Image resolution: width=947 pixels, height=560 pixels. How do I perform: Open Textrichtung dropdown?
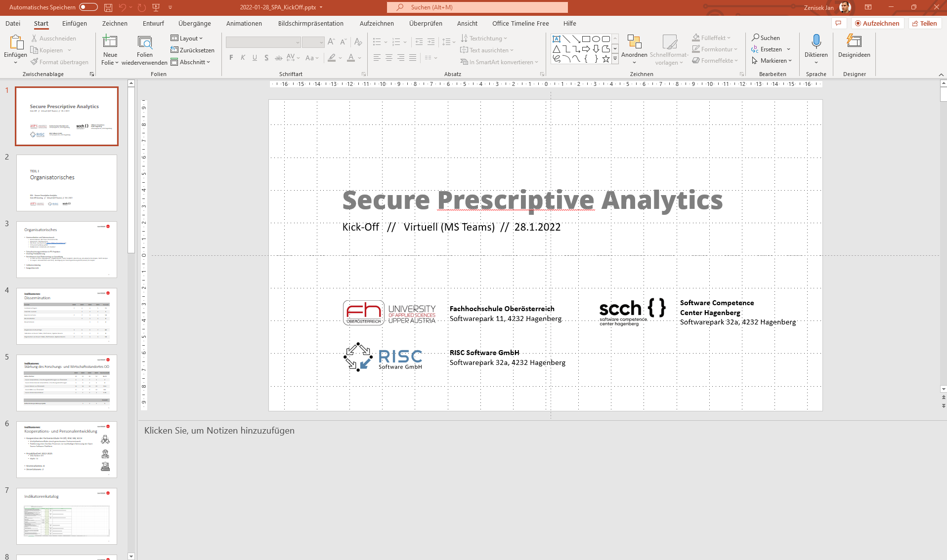[x=484, y=38]
